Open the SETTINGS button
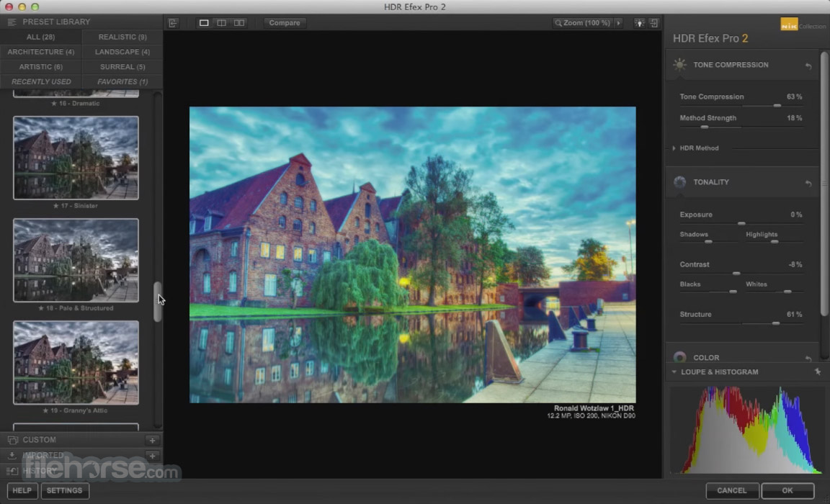Screen dimensions: 830x504 [x=65, y=491]
